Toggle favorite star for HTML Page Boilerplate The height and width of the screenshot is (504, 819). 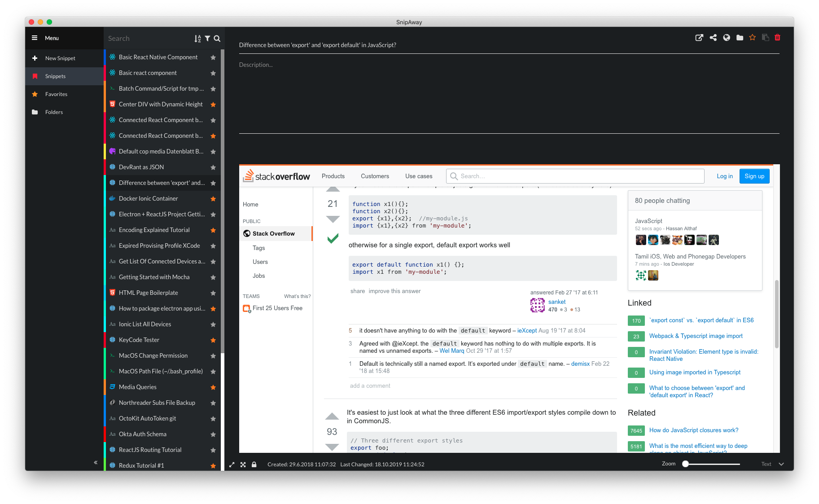pos(213,293)
